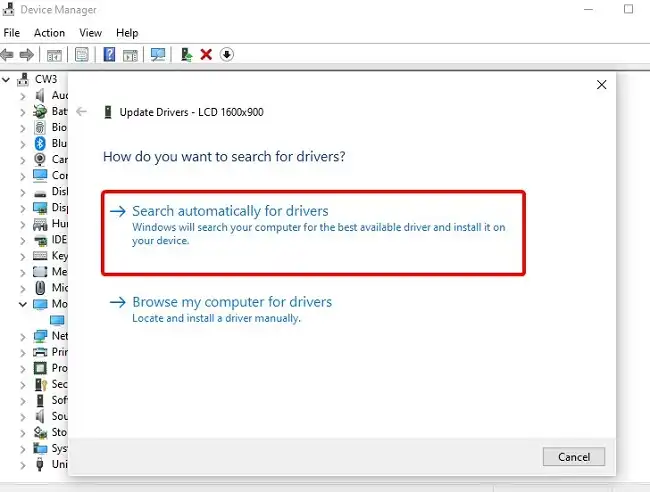Image resolution: width=650 pixels, height=492 pixels.
Task: Expand the Display adapters category chevron
Action: click(23, 208)
